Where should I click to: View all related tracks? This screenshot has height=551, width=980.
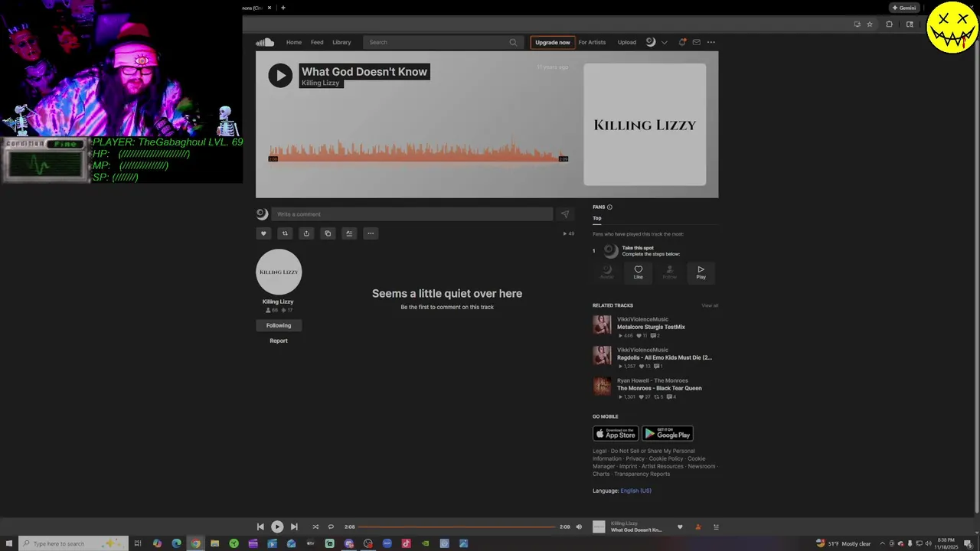(710, 305)
